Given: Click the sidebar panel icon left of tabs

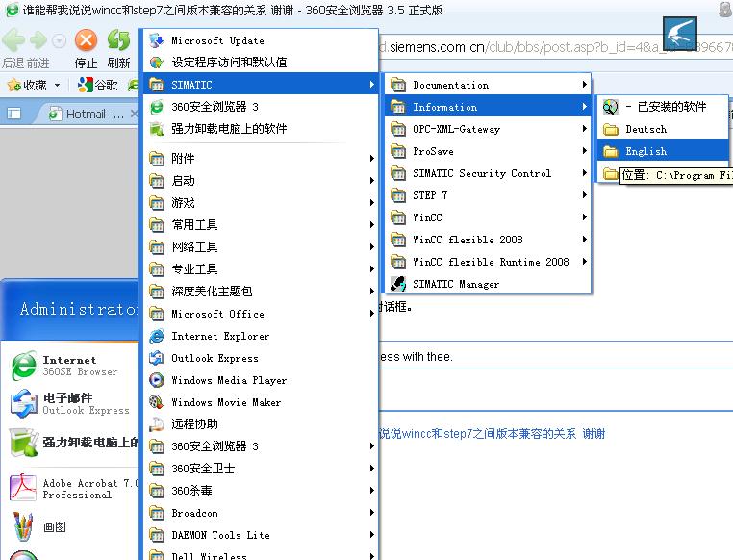Looking at the screenshot, I should coord(14,114).
